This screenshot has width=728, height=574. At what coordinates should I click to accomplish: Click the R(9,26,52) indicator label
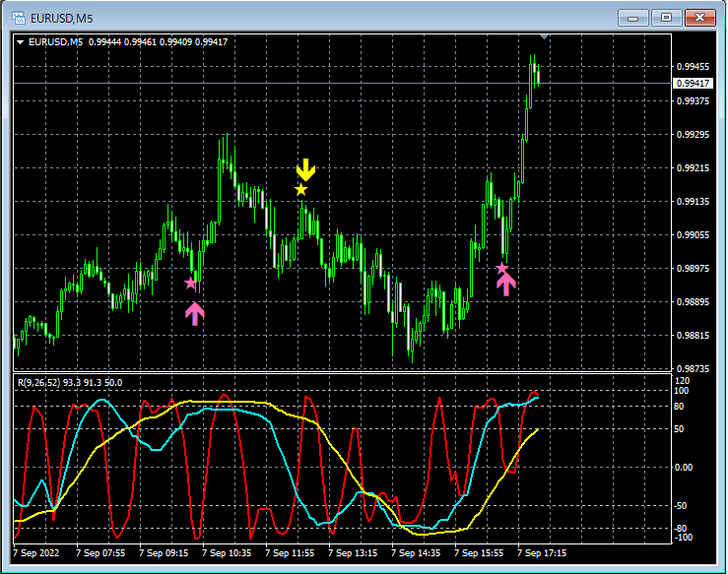tap(70, 383)
